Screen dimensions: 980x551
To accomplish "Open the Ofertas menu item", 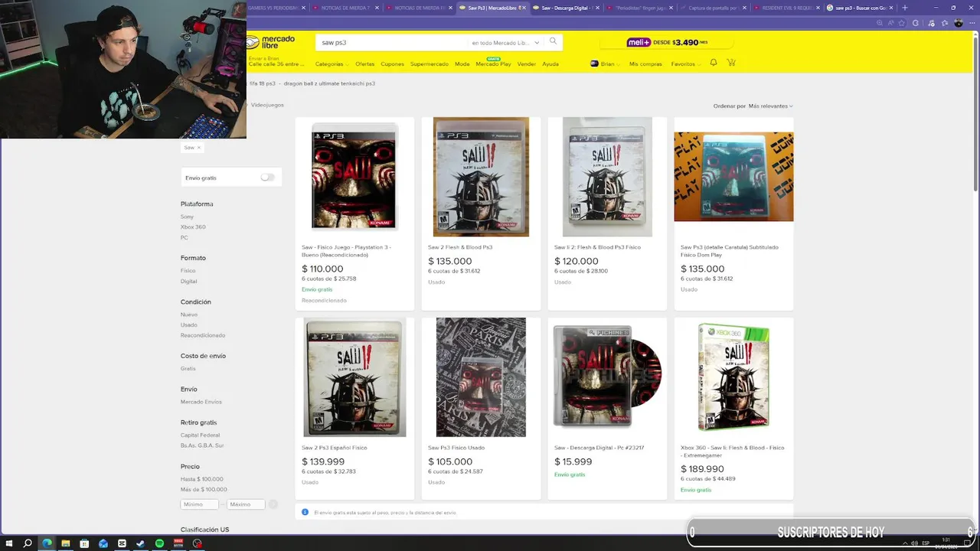I will [364, 64].
